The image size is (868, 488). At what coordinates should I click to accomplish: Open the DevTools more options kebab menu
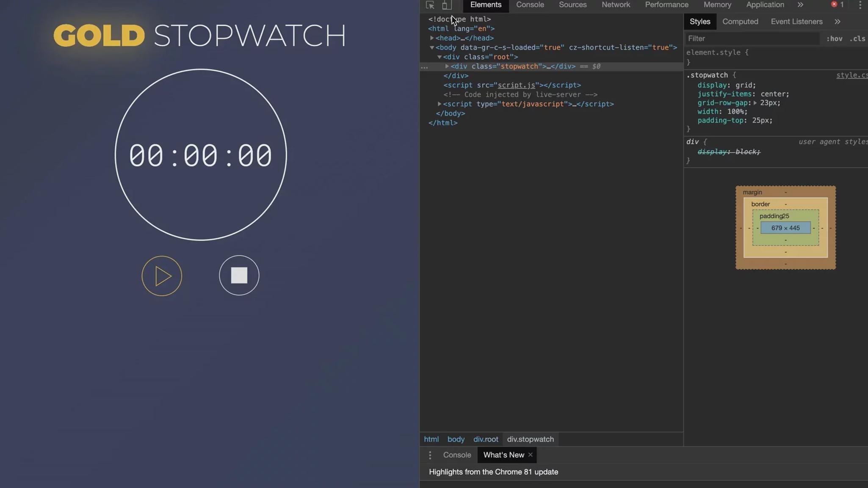[x=860, y=5]
